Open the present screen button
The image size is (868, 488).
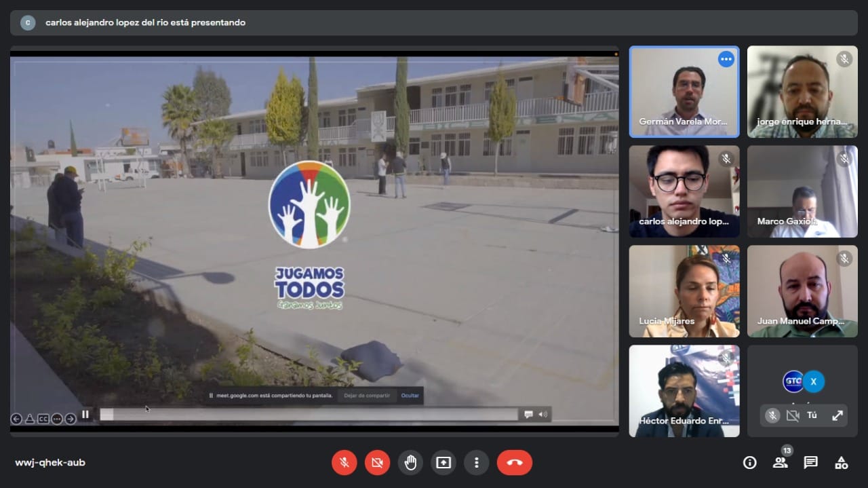(x=443, y=462)
